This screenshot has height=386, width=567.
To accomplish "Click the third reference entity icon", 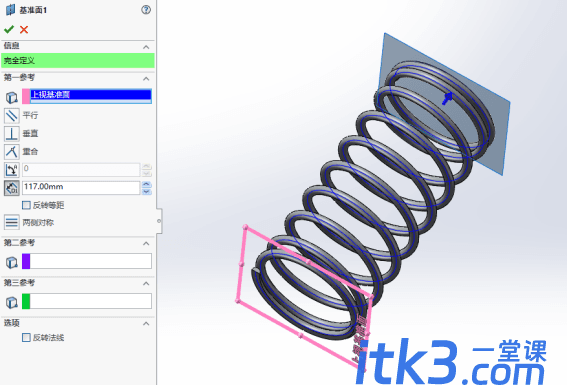I will 12,302.
